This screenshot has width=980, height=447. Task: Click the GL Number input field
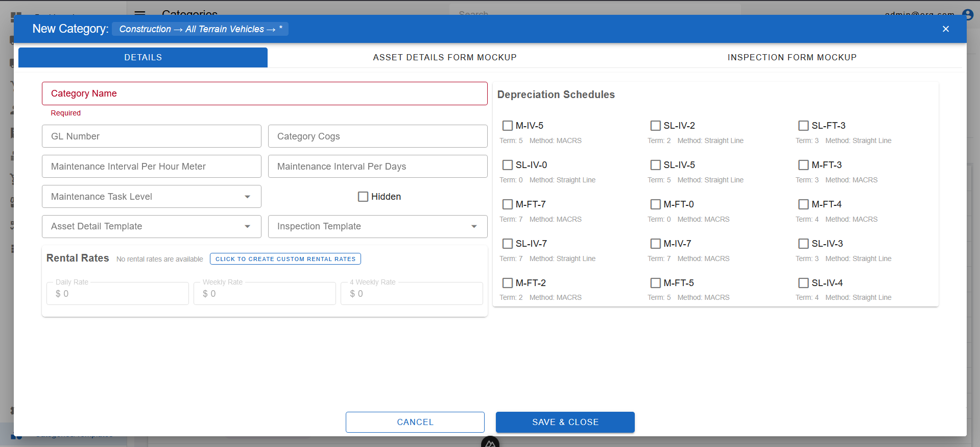click(x=151, y=136)
